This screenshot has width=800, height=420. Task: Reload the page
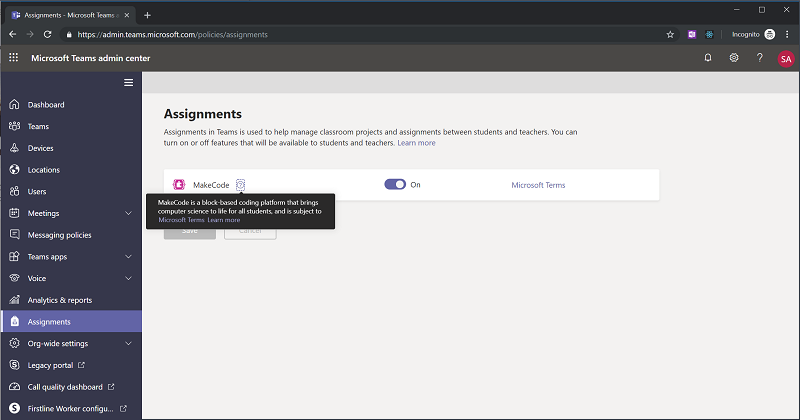pos(47,34)
